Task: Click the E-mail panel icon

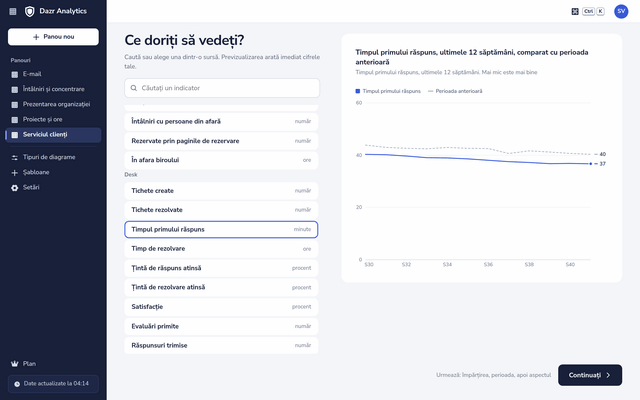Action: [15, 74]
